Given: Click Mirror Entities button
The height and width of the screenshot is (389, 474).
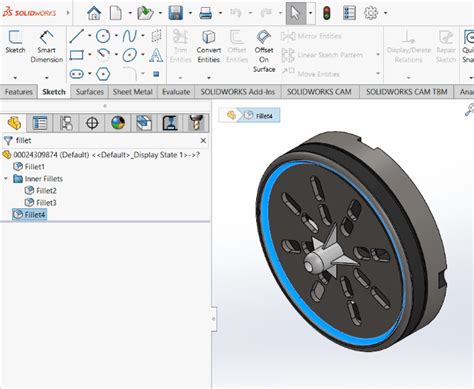Looking at the screenshot, I should pos(311,36).
